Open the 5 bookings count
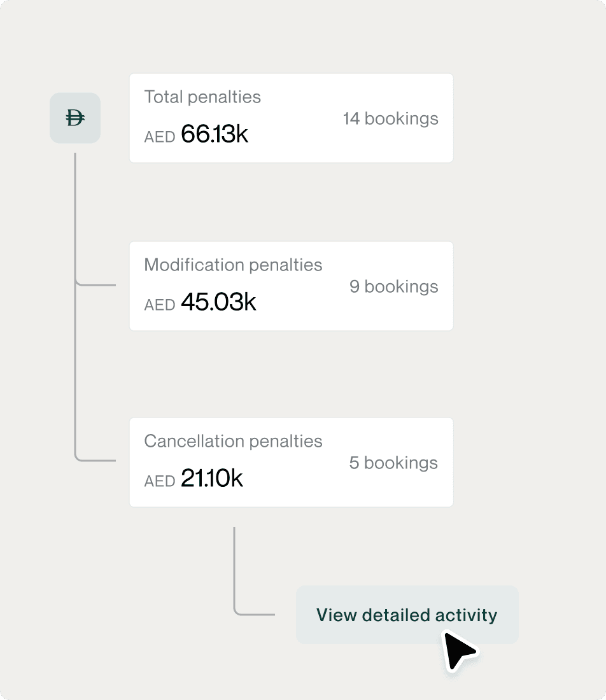This screenshot has width=606, height=700. pos(393,463)
